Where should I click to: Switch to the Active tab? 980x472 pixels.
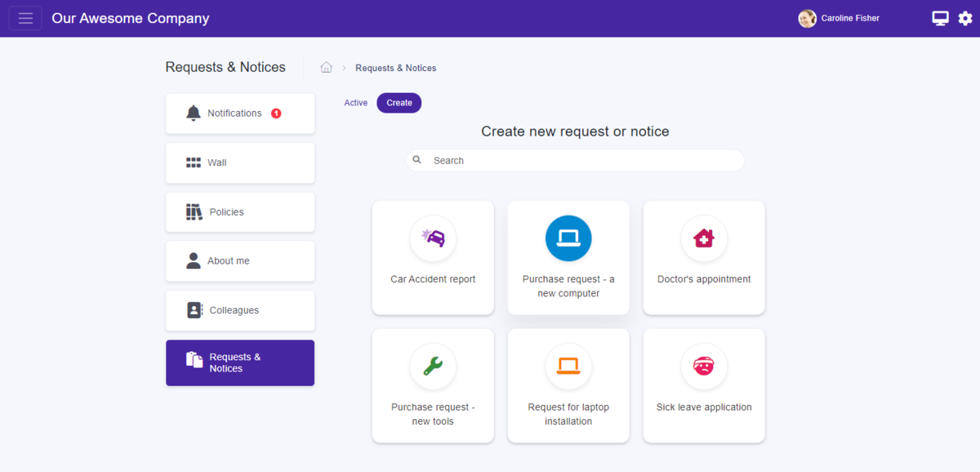tap(356, 103)
